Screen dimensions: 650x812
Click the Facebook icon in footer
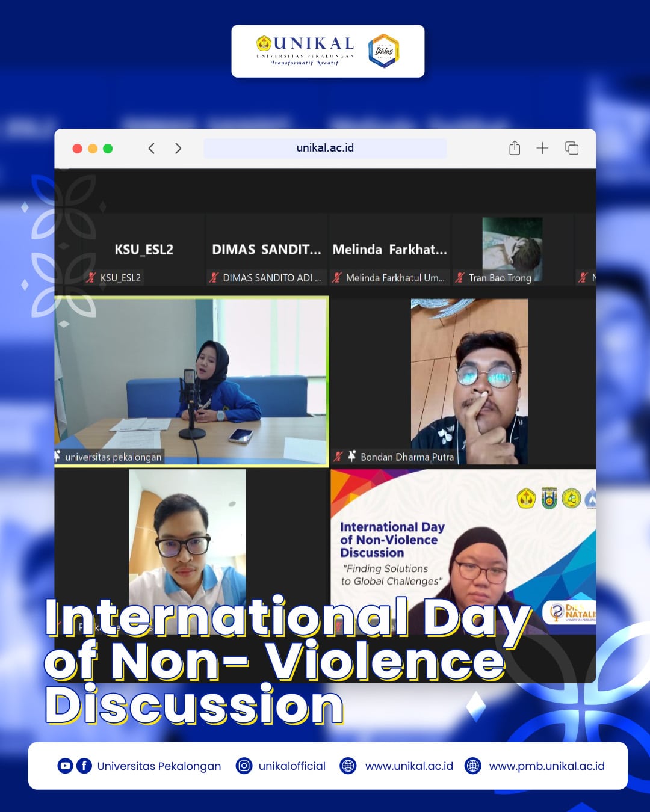[84, 766]
